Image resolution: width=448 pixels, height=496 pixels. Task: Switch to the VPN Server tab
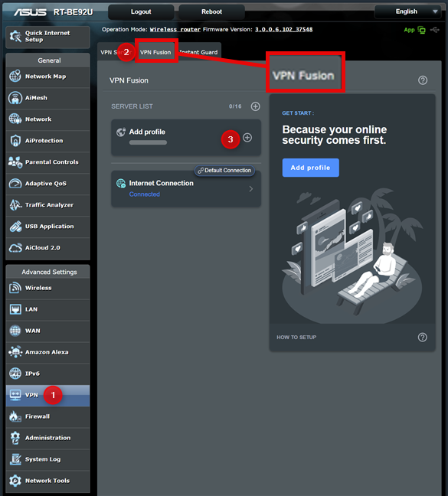[x=116, y=52]
